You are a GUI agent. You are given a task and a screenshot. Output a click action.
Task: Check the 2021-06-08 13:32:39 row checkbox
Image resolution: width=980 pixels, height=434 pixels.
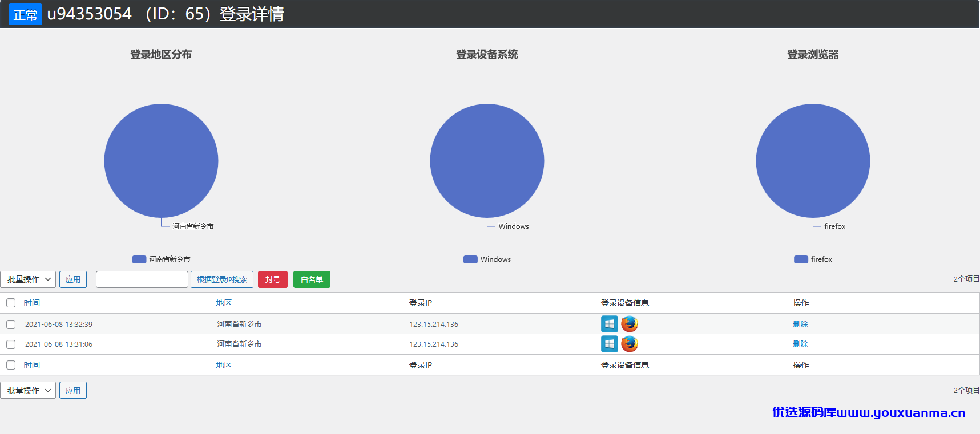point(11,325)
